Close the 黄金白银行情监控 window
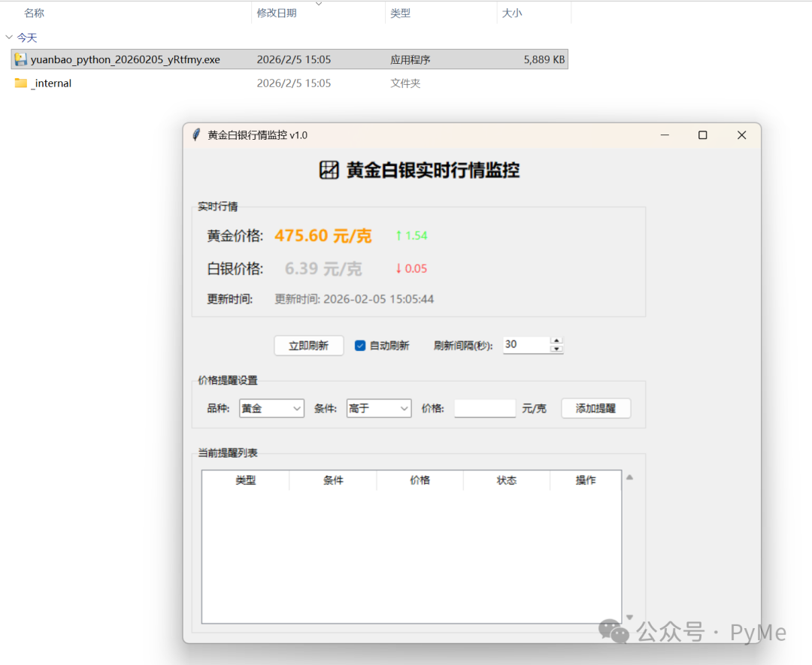The width and height of the screenshot is (812, 665). [741, 135]
